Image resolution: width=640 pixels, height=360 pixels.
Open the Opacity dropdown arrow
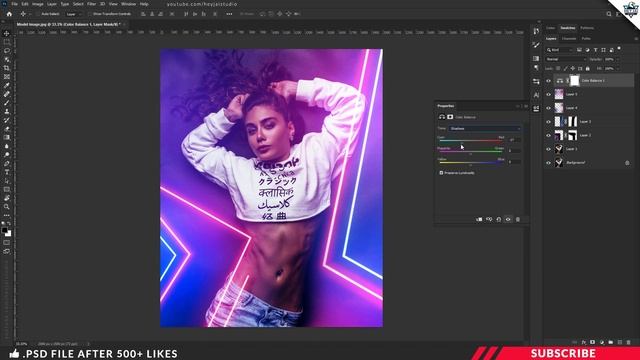(x=617, y=59)
